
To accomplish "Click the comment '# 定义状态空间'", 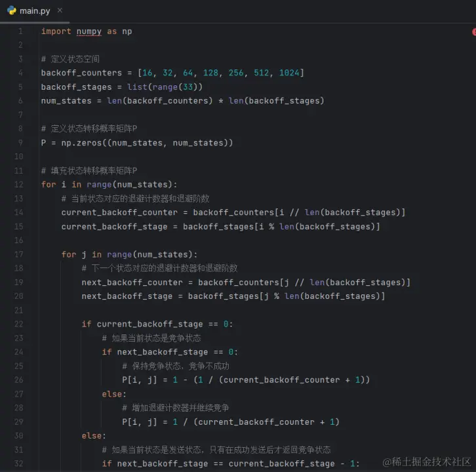I will point(70,59).
